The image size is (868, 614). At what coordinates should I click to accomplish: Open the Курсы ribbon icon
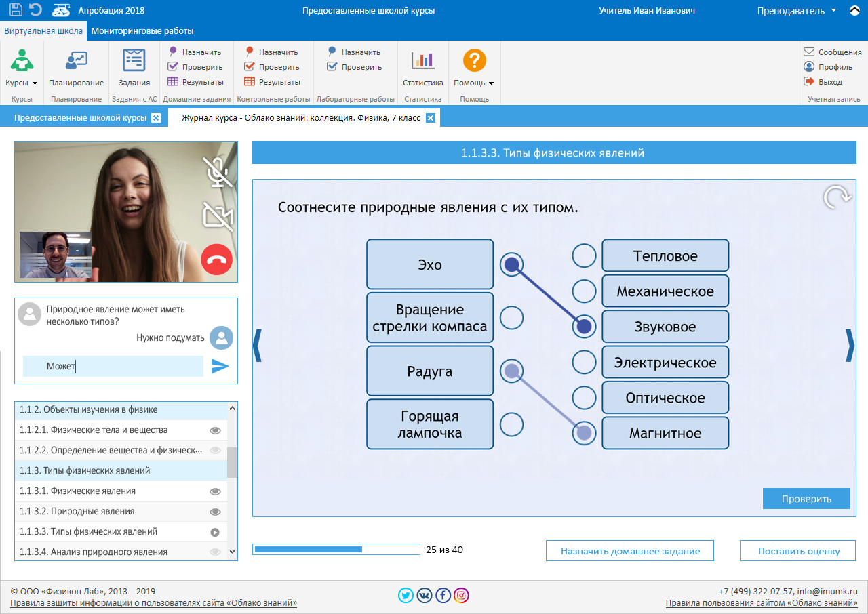(22, 60)
